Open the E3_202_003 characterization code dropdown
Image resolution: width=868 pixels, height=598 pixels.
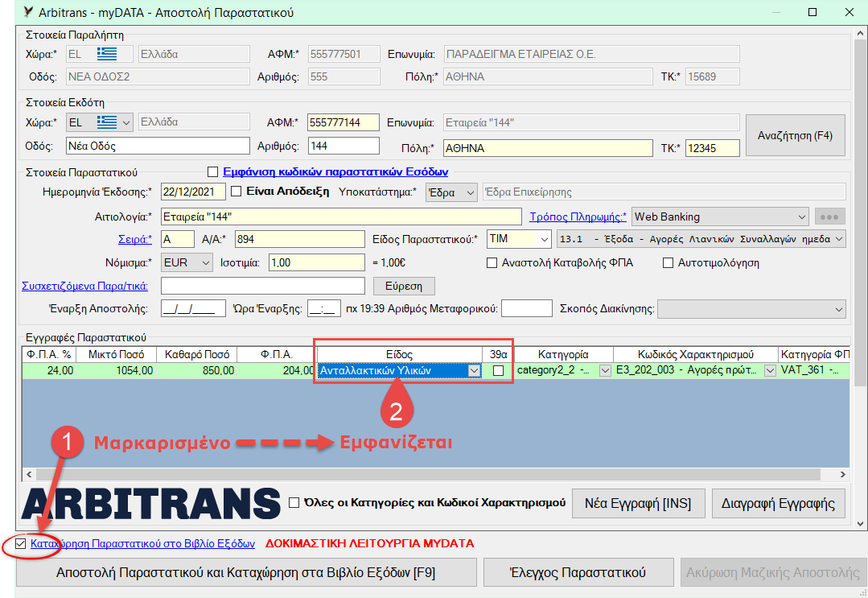tap(770, 370)
